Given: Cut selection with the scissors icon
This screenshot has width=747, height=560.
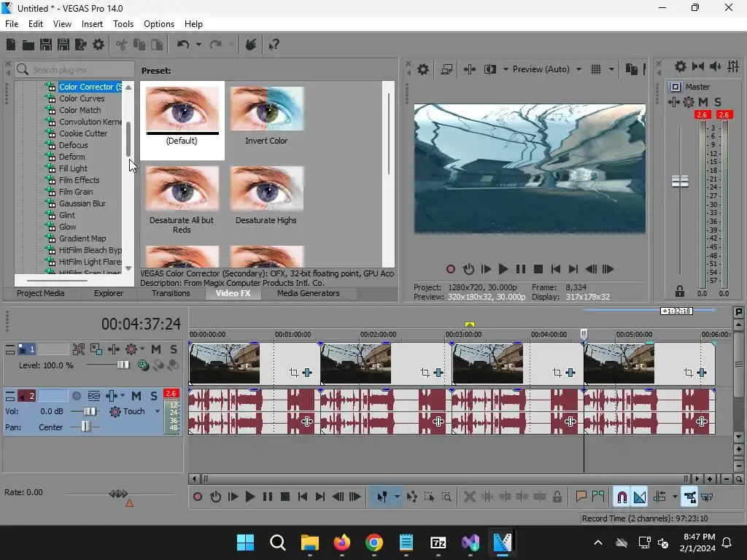Looking at the screenshot, I should [122, 44].
